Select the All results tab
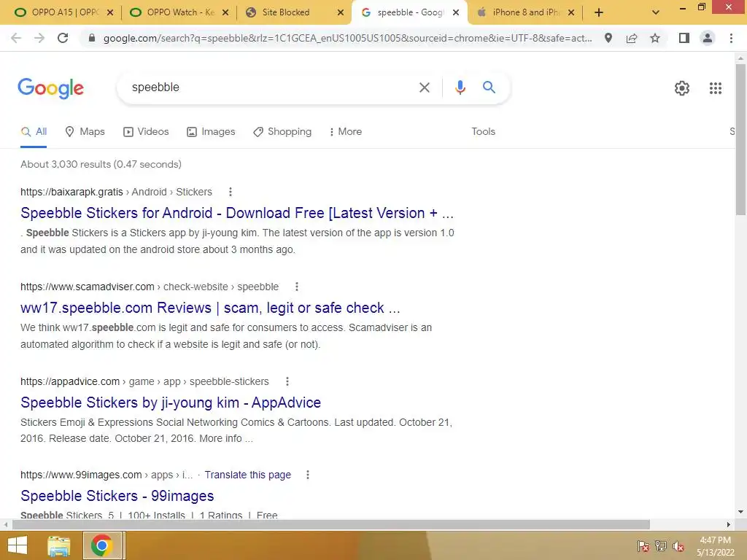The image size is (747, 560). [x=34, y=131]
